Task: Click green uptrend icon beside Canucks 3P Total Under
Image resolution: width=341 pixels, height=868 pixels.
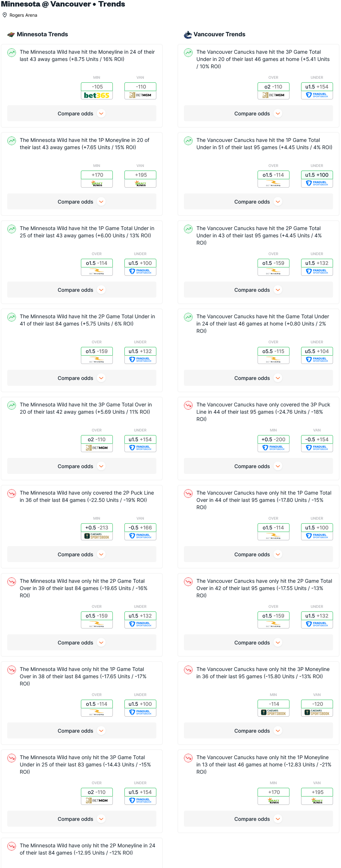Action: (188, 53)
